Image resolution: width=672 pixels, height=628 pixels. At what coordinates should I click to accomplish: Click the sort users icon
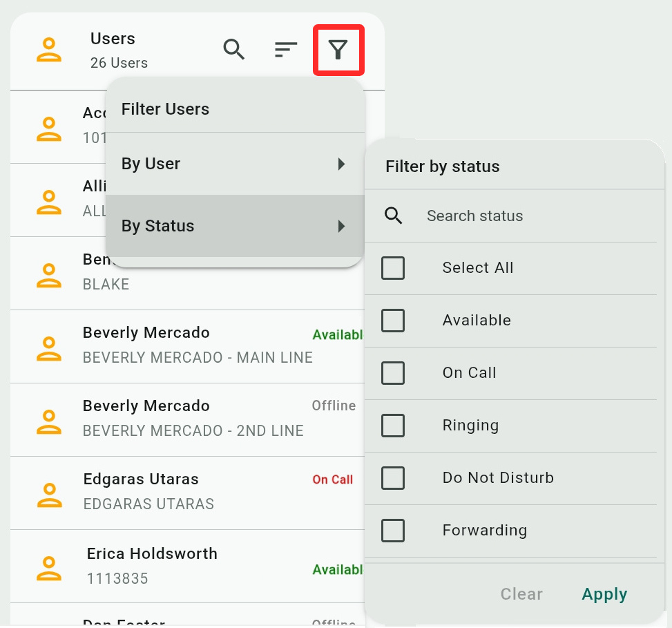(x=286, y=50)
